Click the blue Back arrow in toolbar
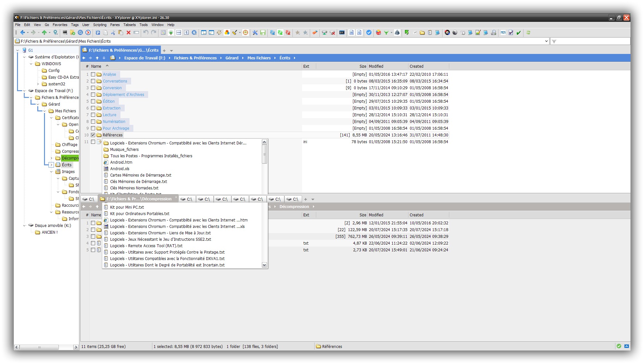Screen dimensions: 644x364 click(22, 32)
